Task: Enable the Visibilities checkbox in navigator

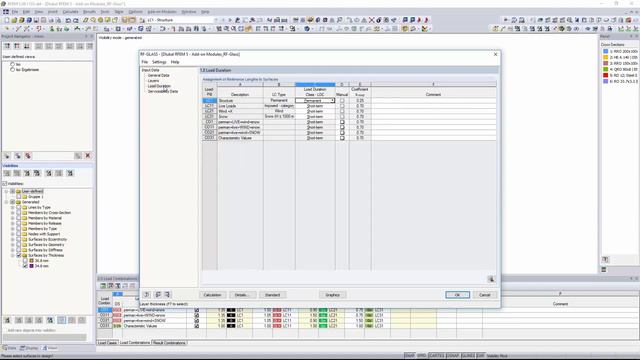Action: [x=4, y=184]
